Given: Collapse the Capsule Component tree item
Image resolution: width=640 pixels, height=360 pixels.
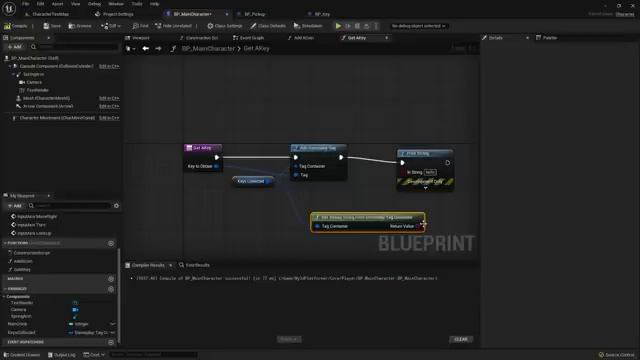Looking at the screenshot, I should coord(10,66).
